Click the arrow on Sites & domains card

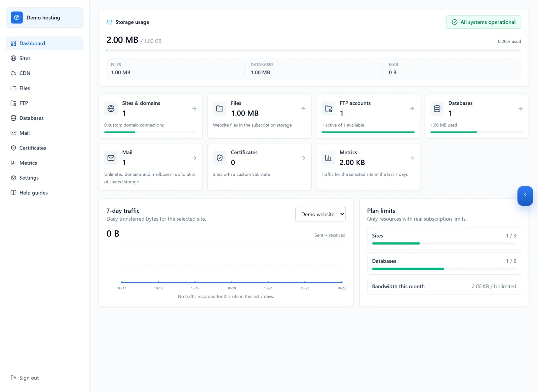pos(194,108)
